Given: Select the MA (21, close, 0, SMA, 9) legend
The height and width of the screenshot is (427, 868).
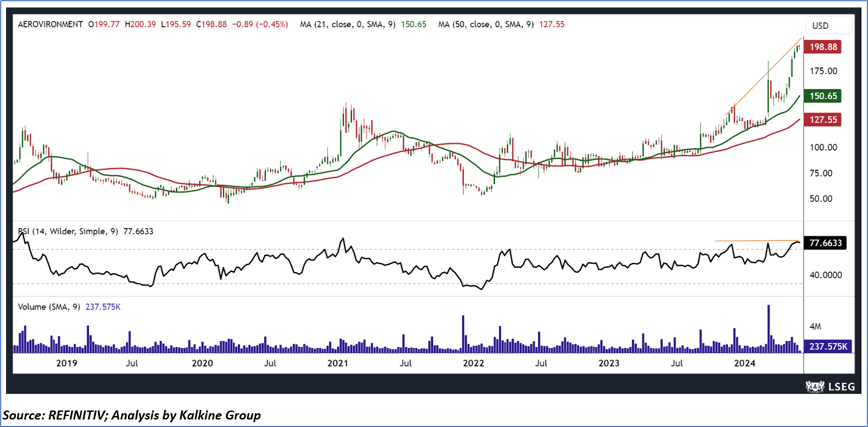Looking at the screenshot, I should [x=364, y=24].
